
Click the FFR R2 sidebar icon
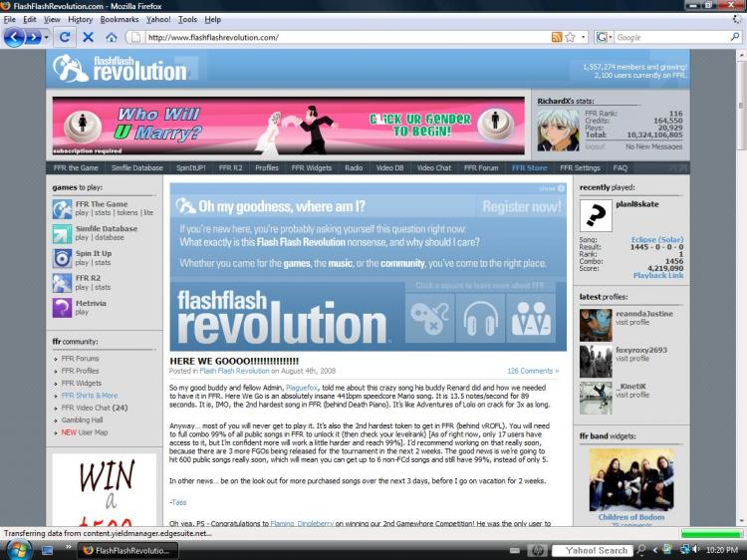pos(62,283)
